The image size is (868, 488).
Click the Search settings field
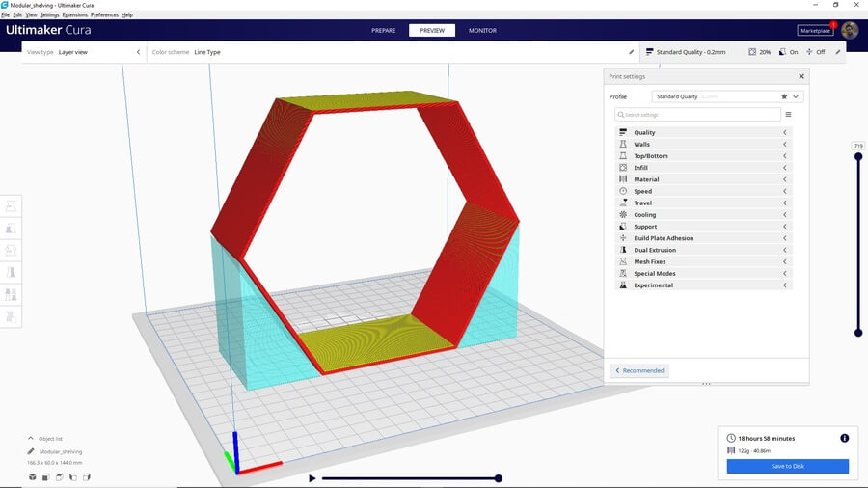pyautogui.click(x=697, y=115)
